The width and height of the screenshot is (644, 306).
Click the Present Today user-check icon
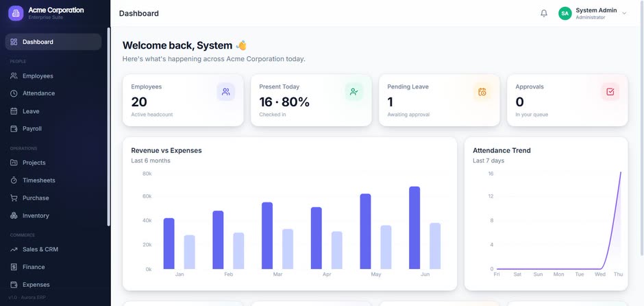tap(354, 92)
